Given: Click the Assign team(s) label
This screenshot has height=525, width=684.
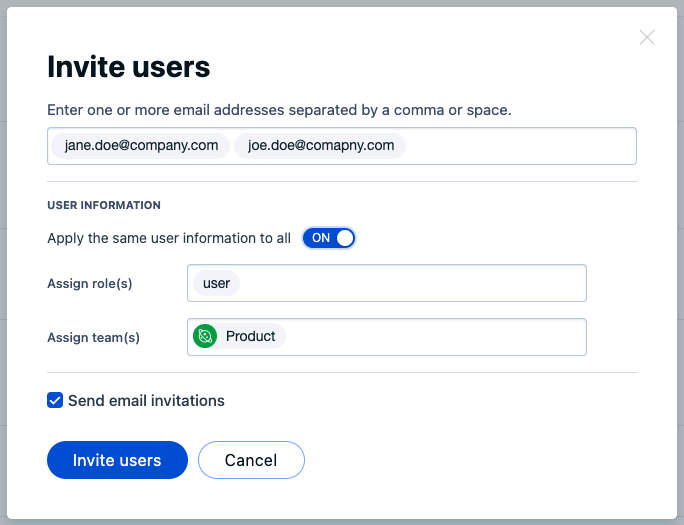Looking at the screenshot, I should pyautogui.click(x=93, y=338).
